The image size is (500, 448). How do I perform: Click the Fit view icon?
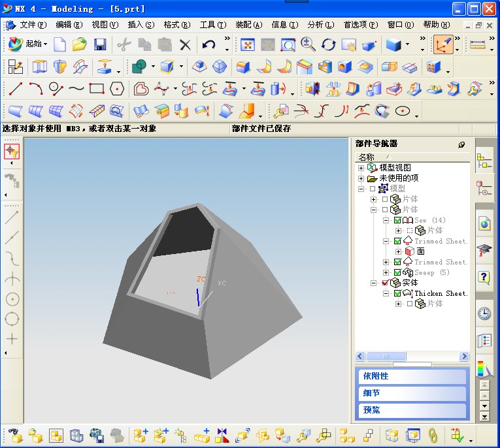[x=248, y=44]
